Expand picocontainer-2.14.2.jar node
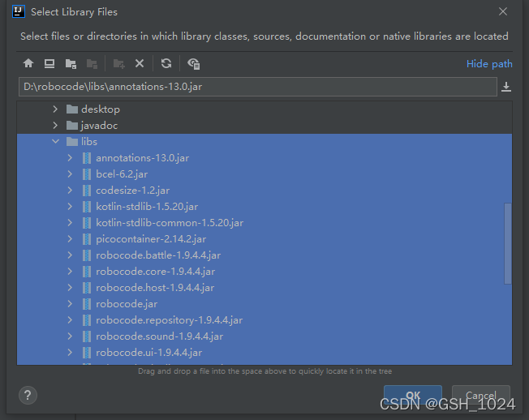This screenshot has height=420, width=529. pos(70,238)
